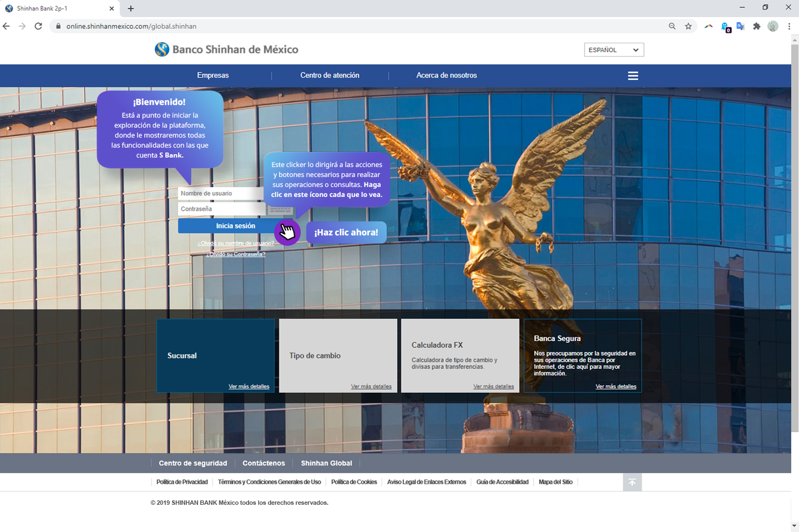799x532 pixels.
Task: Open the extensions puzzle piece icon
Action: (x=756, y=26)
